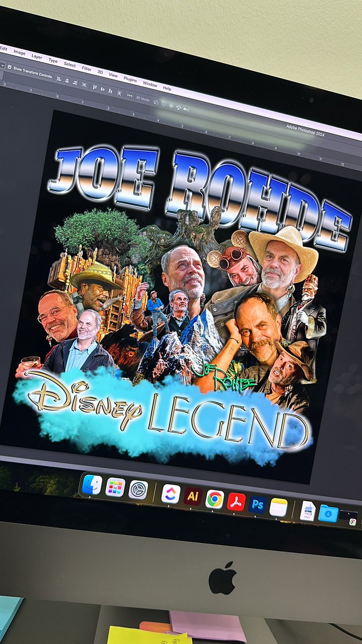
Task: Open the Select menu
Action: tap(70, 64)
